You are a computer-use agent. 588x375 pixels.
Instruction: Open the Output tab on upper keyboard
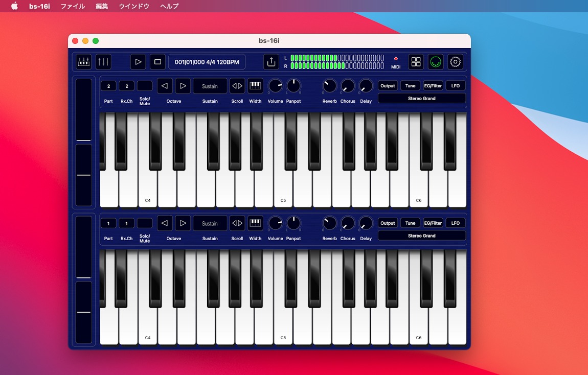click(388, 86)
